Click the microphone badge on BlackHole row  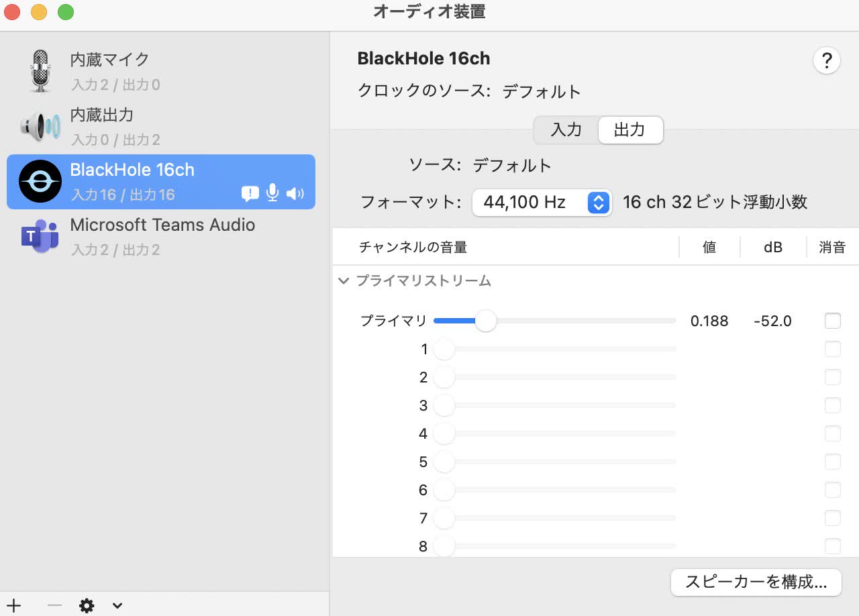[272, 193]
